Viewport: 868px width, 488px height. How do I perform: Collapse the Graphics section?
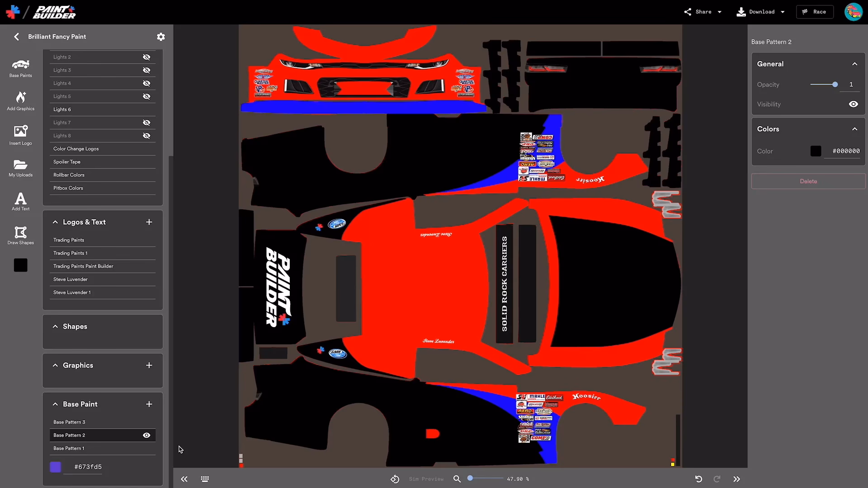click(x=55, y=365)
